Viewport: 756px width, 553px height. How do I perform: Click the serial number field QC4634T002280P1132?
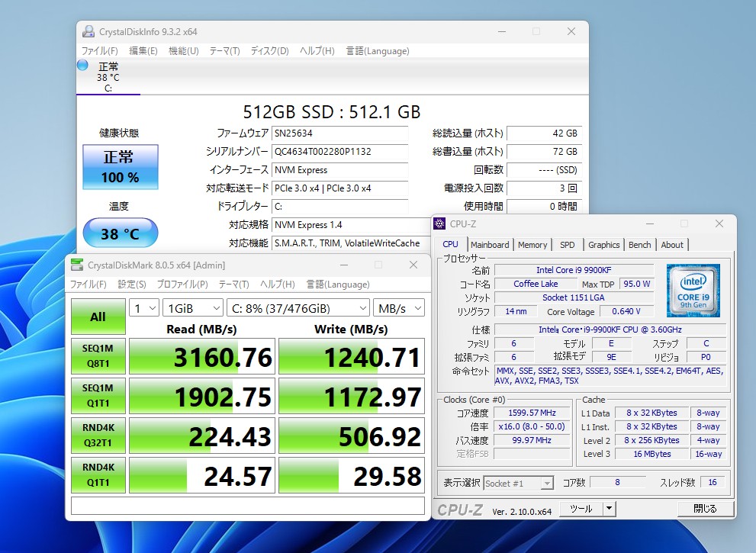click(x=340, y=151)
